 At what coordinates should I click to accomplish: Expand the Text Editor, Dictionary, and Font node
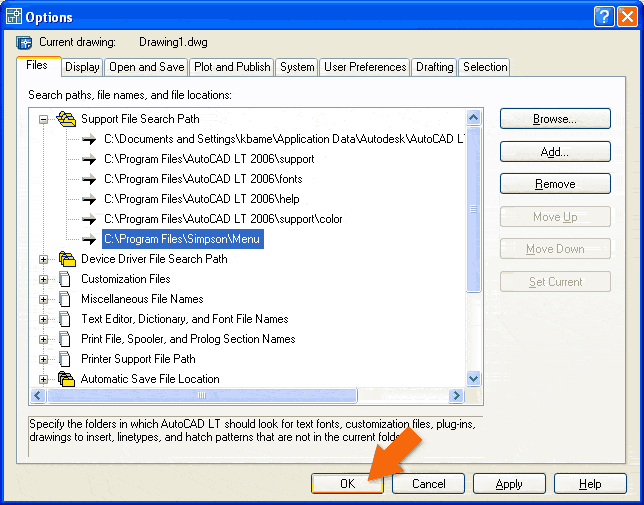pos(43,319)
